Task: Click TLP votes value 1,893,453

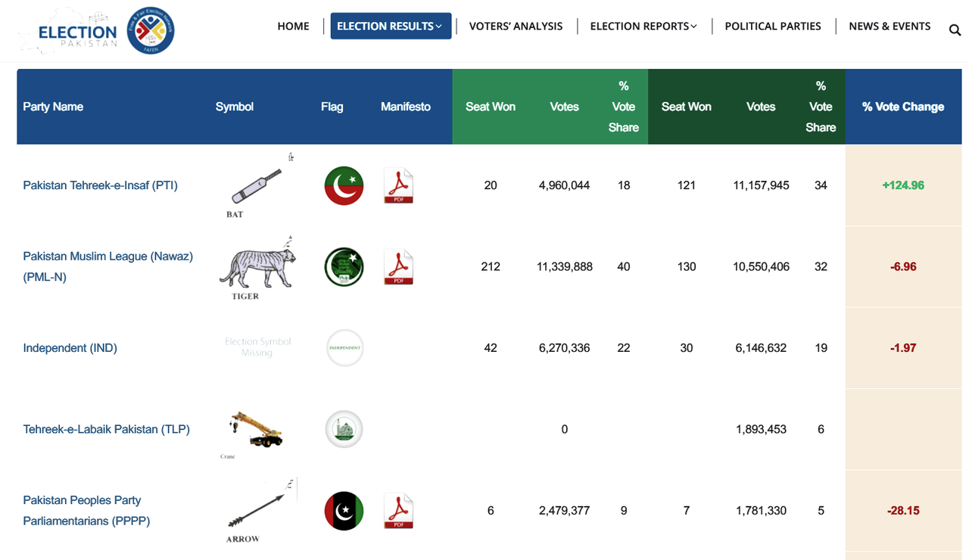Action: tap(762, 429)
